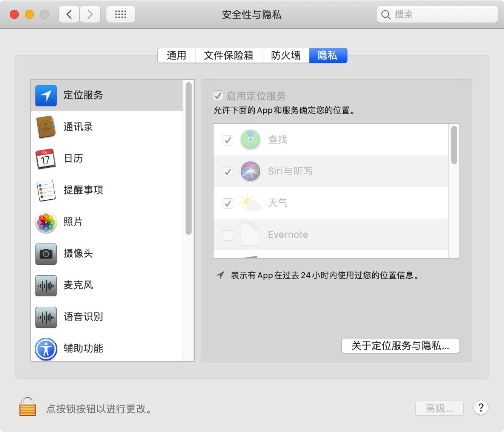This screenshot has width=504, height=432.
Task: Disable location for Siri与听写
Action: (x=227, y=172)
